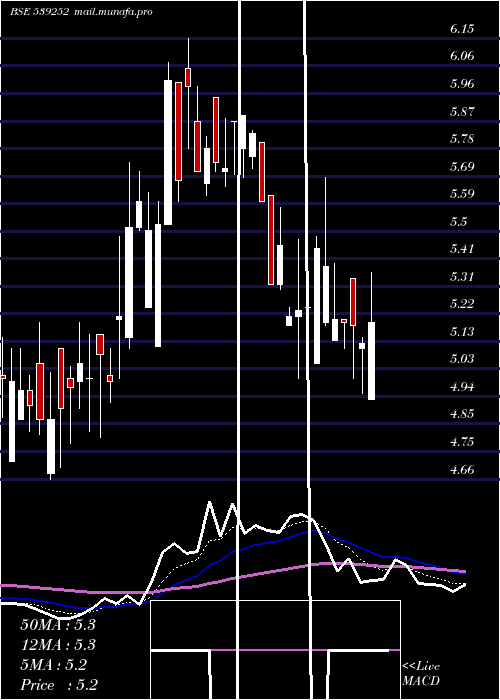Click the 5.69 price axis label
Image resolution: width=500 pixels, height=700 pixels.
[x=462, y=167]
